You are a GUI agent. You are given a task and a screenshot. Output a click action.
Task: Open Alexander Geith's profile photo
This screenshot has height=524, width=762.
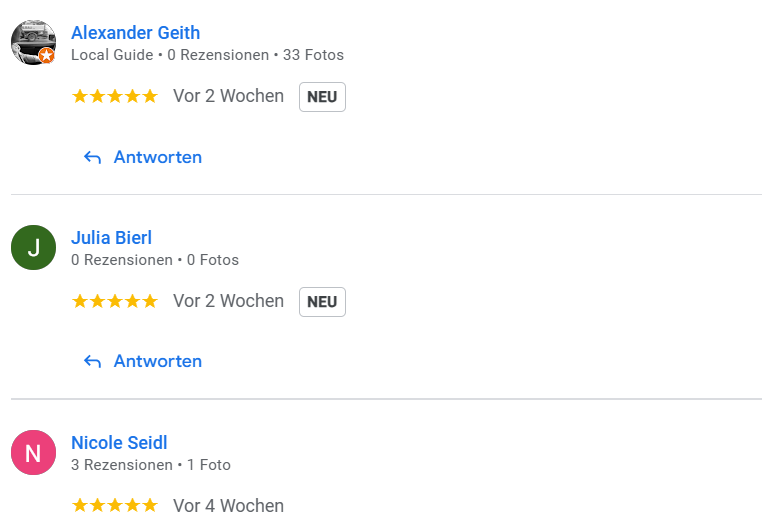[31, 40]
